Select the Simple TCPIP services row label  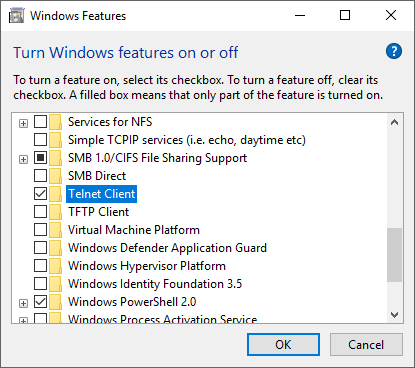pos(187,140)
